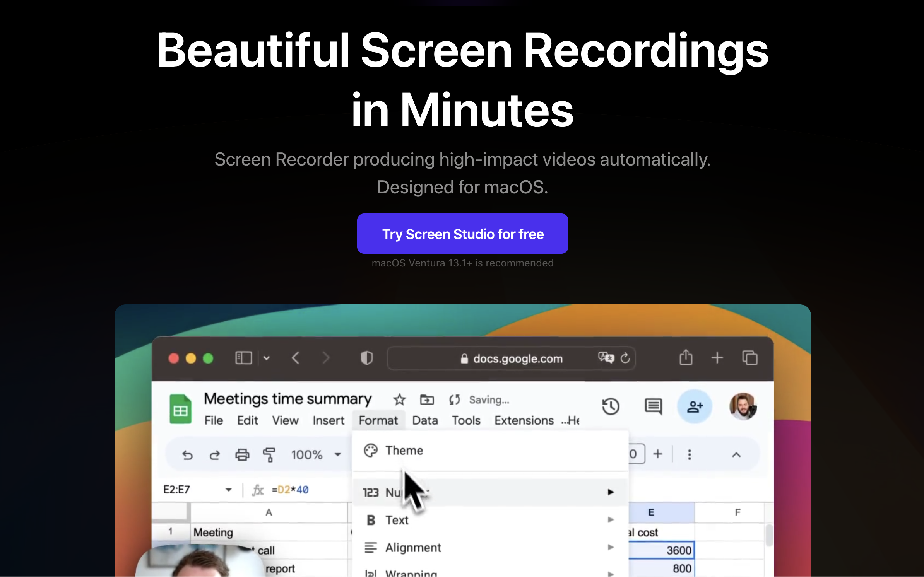Screen dimensions: 924x577
Task: Open version history via clock icon
Action: 611,406
